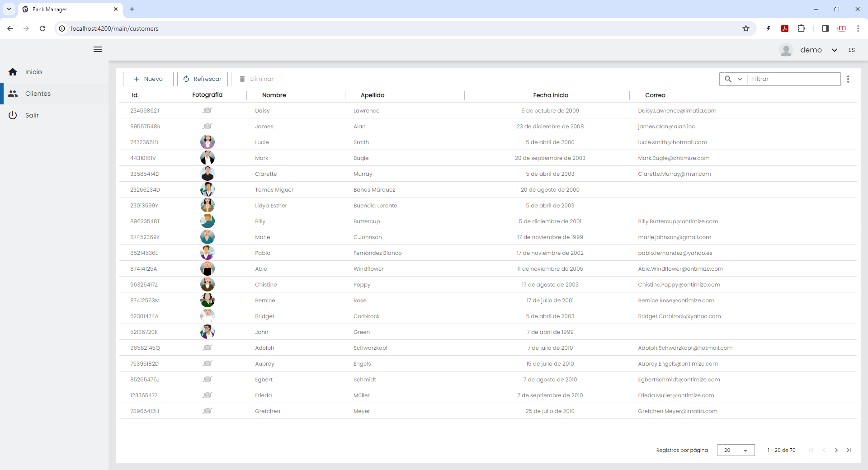Sort by Id. column header
Screen dimensions: 868x470
click(x=135, y=95)
